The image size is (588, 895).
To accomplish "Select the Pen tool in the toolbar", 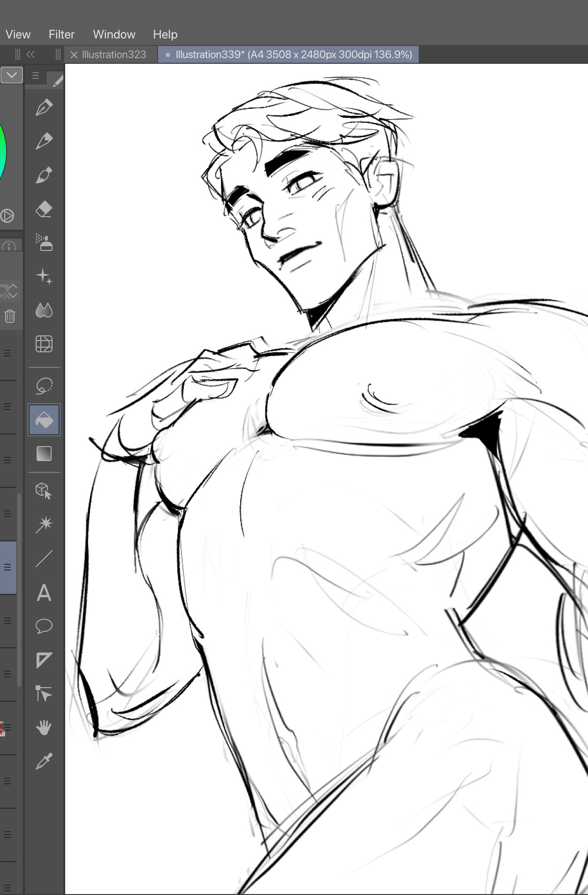I will [44, 107].
